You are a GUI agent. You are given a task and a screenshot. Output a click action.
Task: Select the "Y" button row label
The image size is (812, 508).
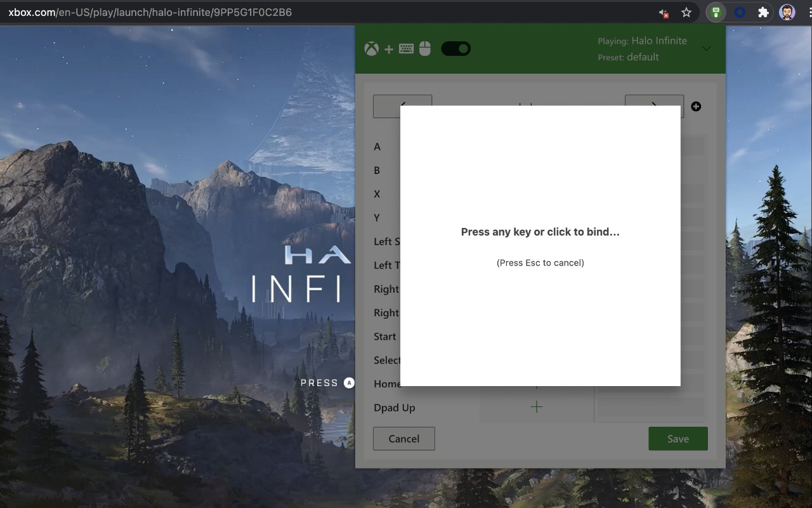point(377,218)
